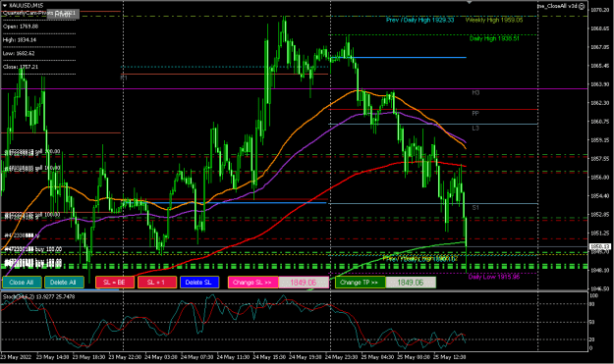This screenshot has height=364, width=614.
Task: Click the green Change TP >> button
Action: coord(360,283)
